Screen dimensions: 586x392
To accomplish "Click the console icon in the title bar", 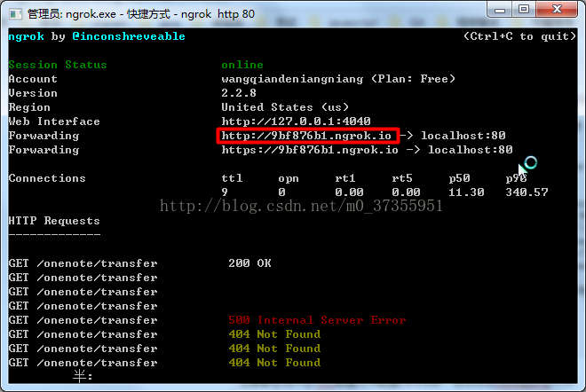I will point(15,14).
